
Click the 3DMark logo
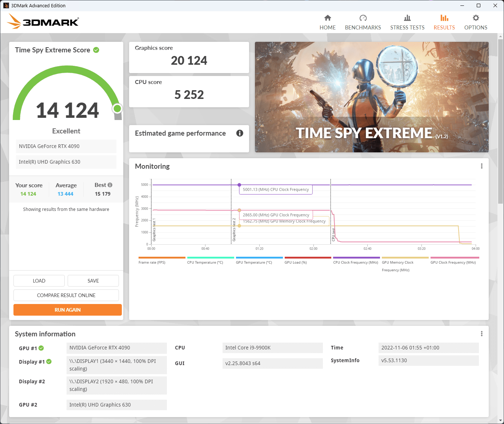click(x=43, y=21)
